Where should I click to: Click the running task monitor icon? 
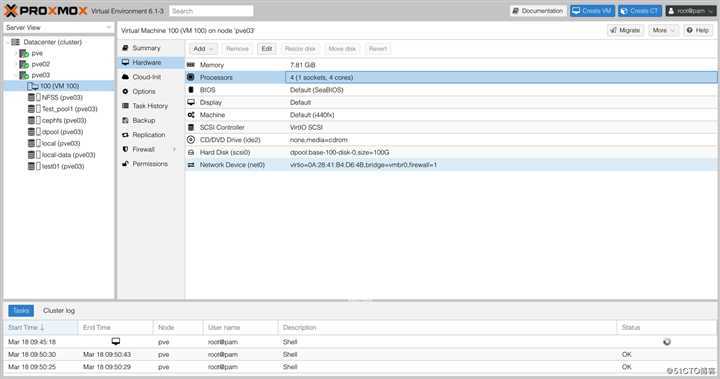(x=116, y=342)
